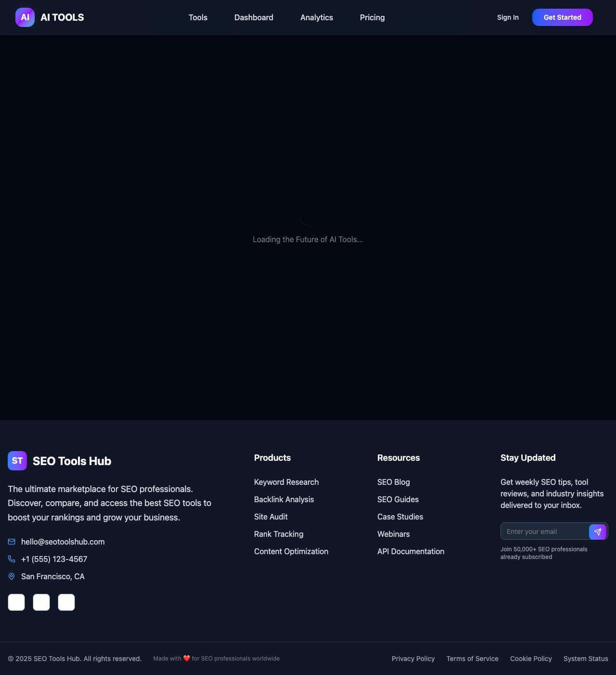This screenshot has height=675, width=616.
Task: Click the red heart emoji in footer
Action: (x=187, y=659)
